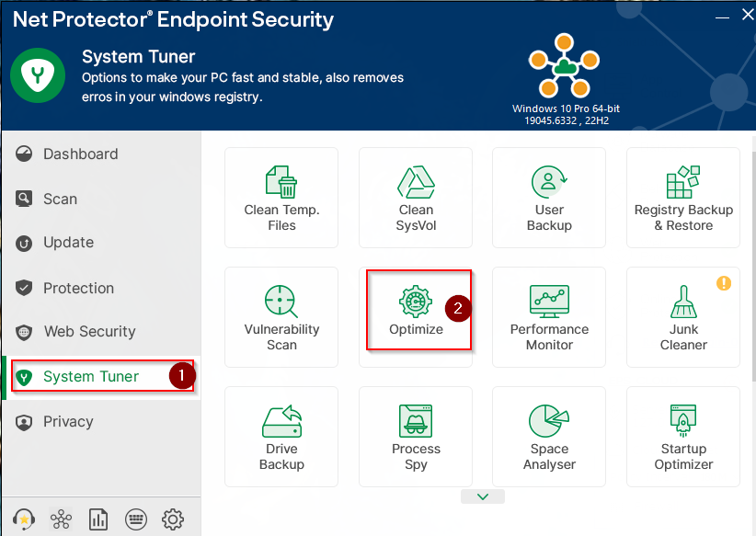Go to the Dashboard section
Image resolution: width=756 pixels, height=536 pixels.
(80, 154)
